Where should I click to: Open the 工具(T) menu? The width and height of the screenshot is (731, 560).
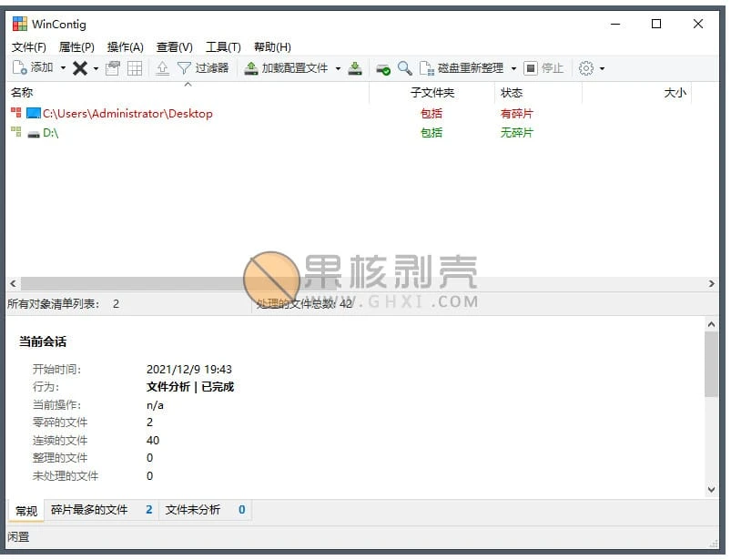point(223,47)
